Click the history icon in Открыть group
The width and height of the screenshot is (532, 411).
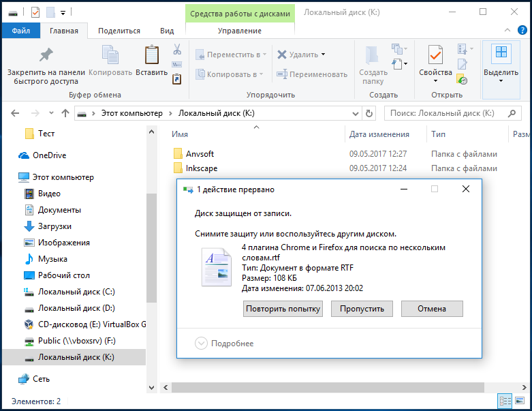coord(462,79)
